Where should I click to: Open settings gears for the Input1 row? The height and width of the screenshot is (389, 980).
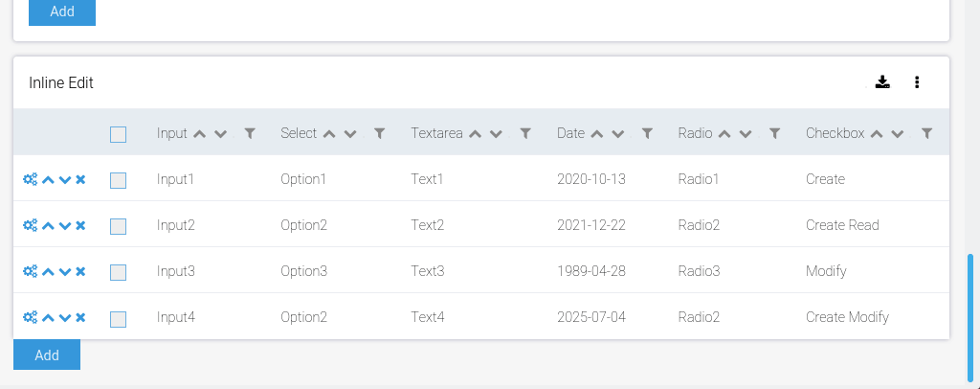tap(30, 179)
